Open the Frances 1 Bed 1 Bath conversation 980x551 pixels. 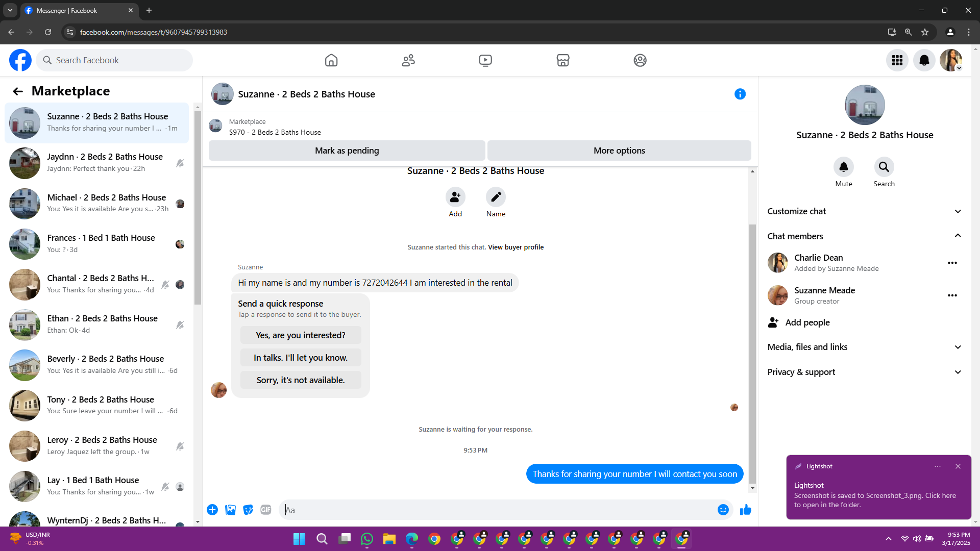[x=97, y=243]
